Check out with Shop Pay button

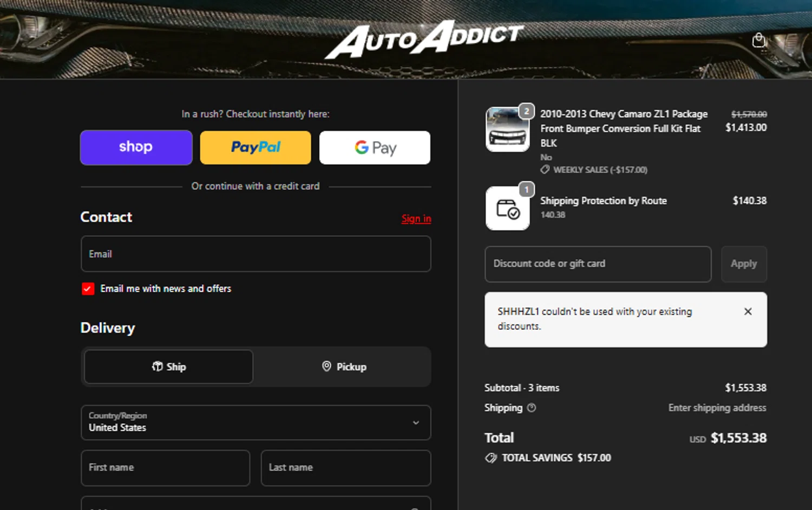[136, 147]
